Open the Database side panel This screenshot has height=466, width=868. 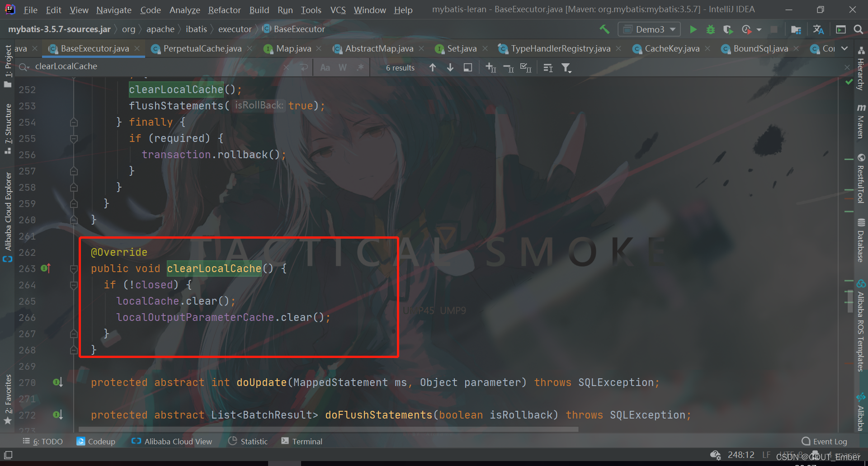861,240
